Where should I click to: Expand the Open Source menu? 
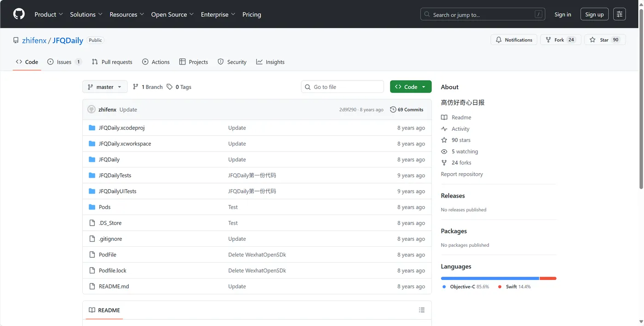[172, 14]
